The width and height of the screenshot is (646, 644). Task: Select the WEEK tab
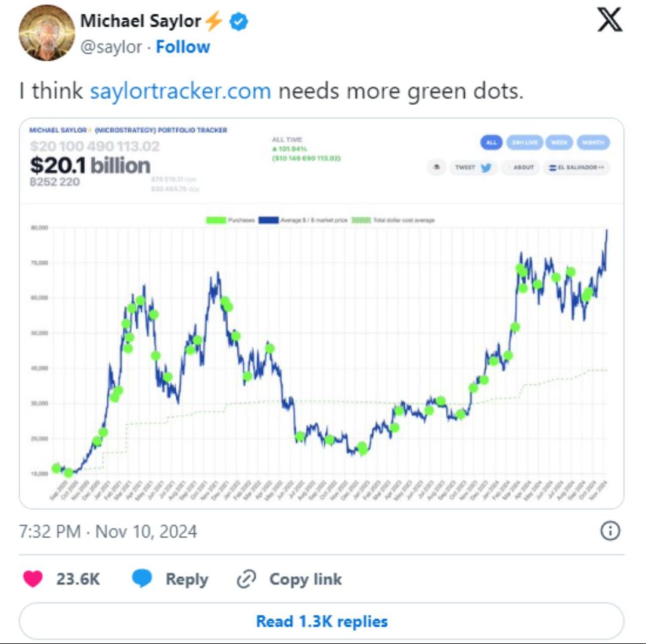(559, 142)
